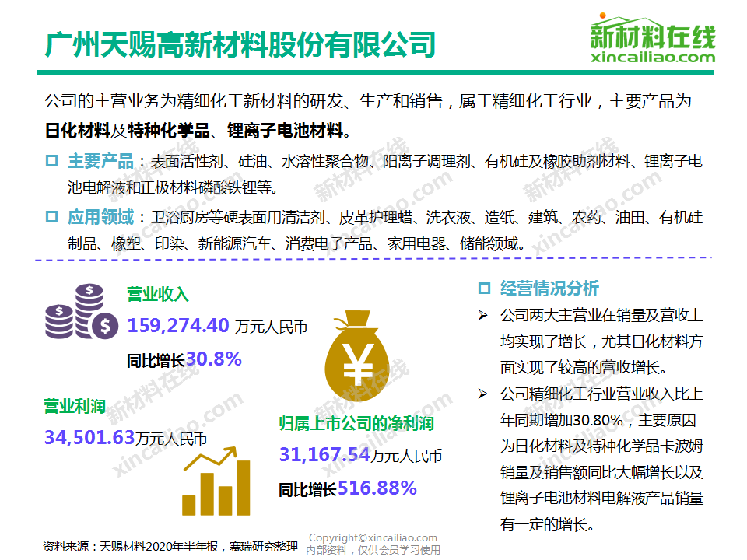Viewport: 747px width, 560px height.
Task: Click the arrow bullet before 公司两大主营业
Action: (482, 315)
